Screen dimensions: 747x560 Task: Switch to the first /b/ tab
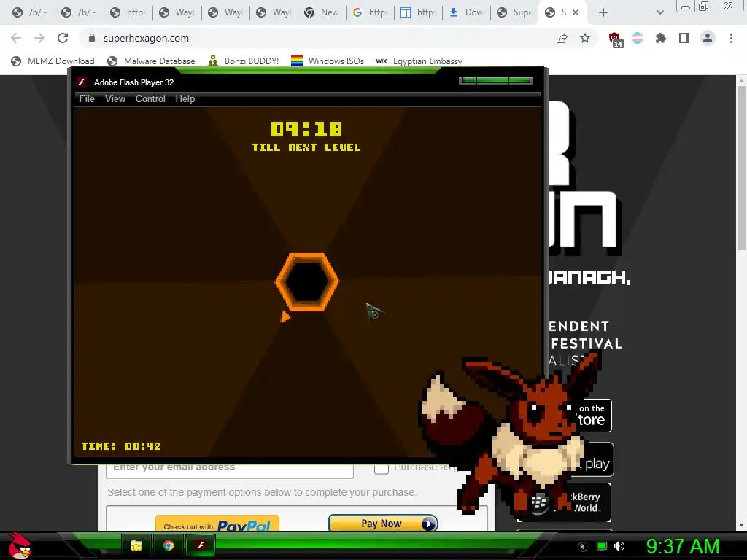pyautogui.click(x=29, y=12)
